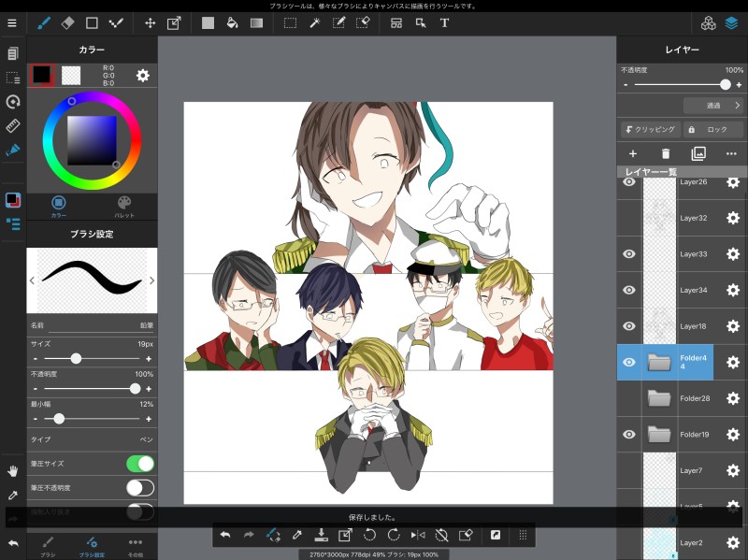
Task: Switch to the Palette tab
Action: 124,207
